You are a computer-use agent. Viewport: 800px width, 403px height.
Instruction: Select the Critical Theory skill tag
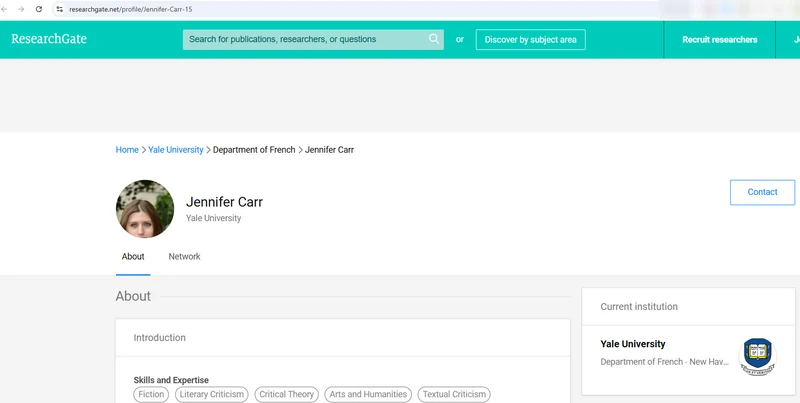pyautogui.click(x=287, y=394)
